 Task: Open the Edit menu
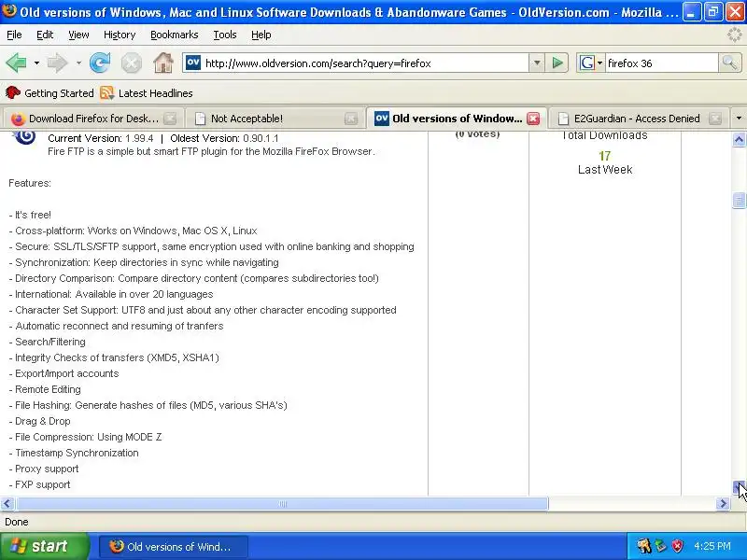(45, 35)
